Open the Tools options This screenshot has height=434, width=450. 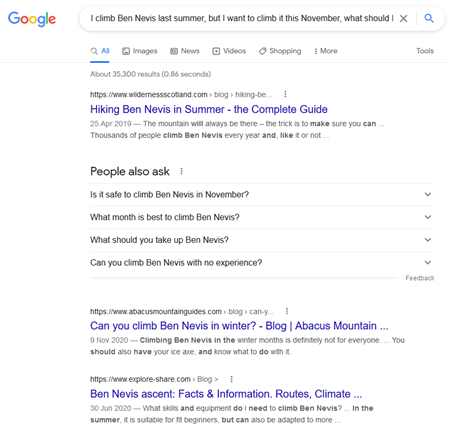[425, 51]
